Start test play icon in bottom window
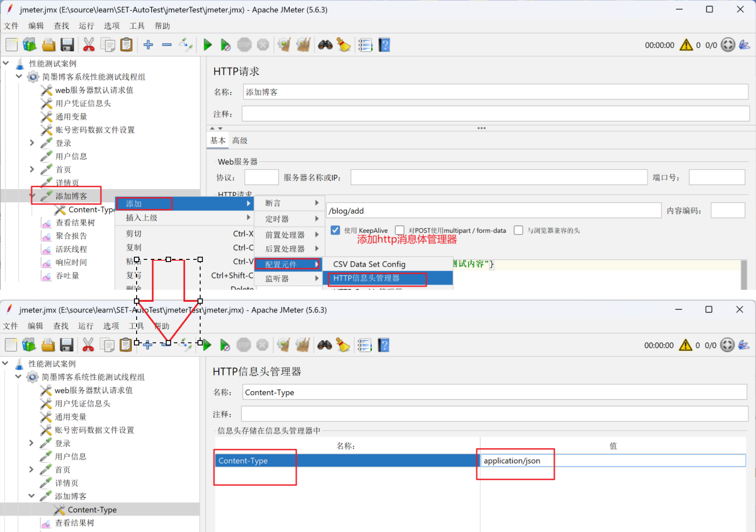756x532 pixels. pyautogui.click(x=207, y=345)
